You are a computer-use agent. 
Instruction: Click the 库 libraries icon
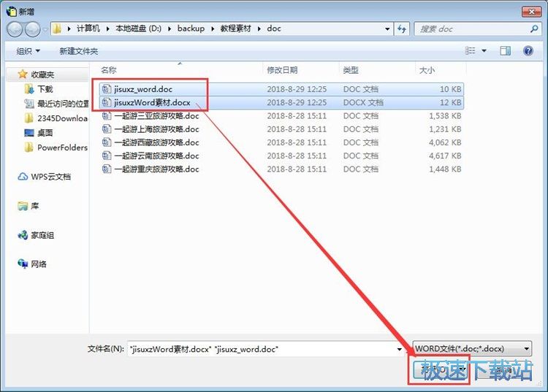(23, 206)
